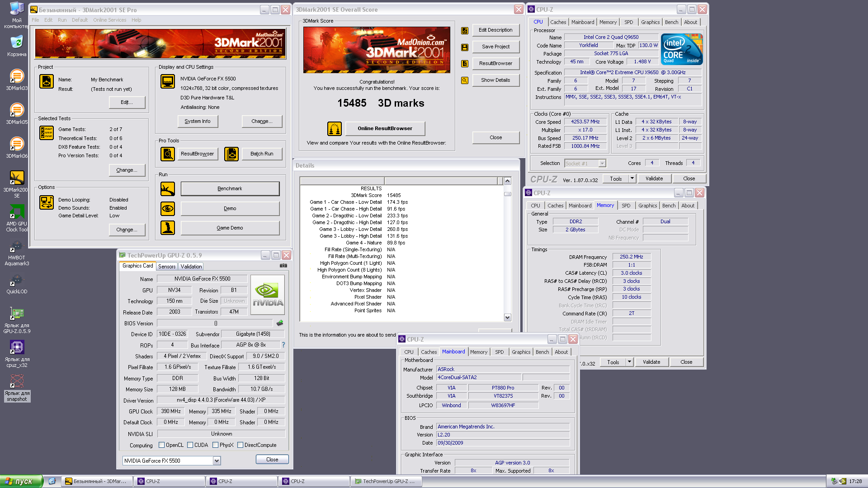Click Batch Run button
Viewport: 868px width, 488px height.
point(262,154)
